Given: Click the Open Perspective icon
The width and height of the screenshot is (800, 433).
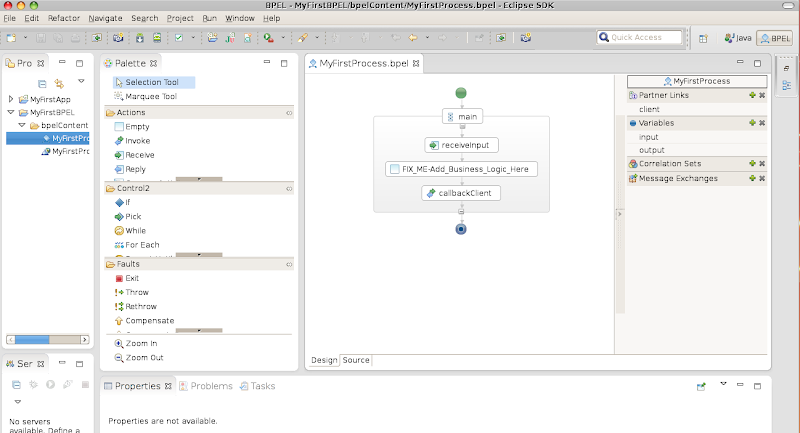Looking at the screenshot, I should point(703,38).
